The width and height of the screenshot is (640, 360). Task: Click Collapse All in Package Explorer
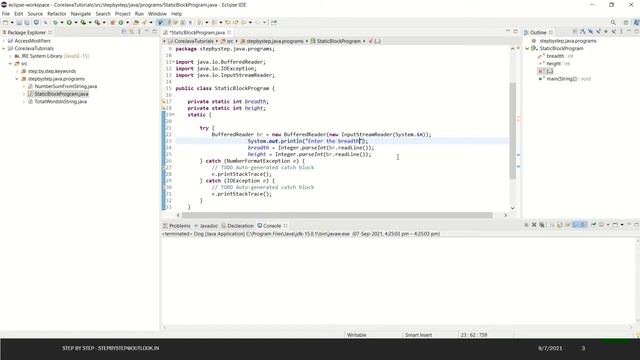[124, 31]
